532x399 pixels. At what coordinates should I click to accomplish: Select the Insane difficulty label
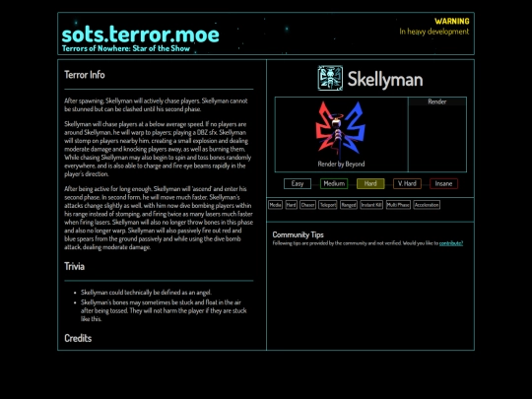[443, 183]
